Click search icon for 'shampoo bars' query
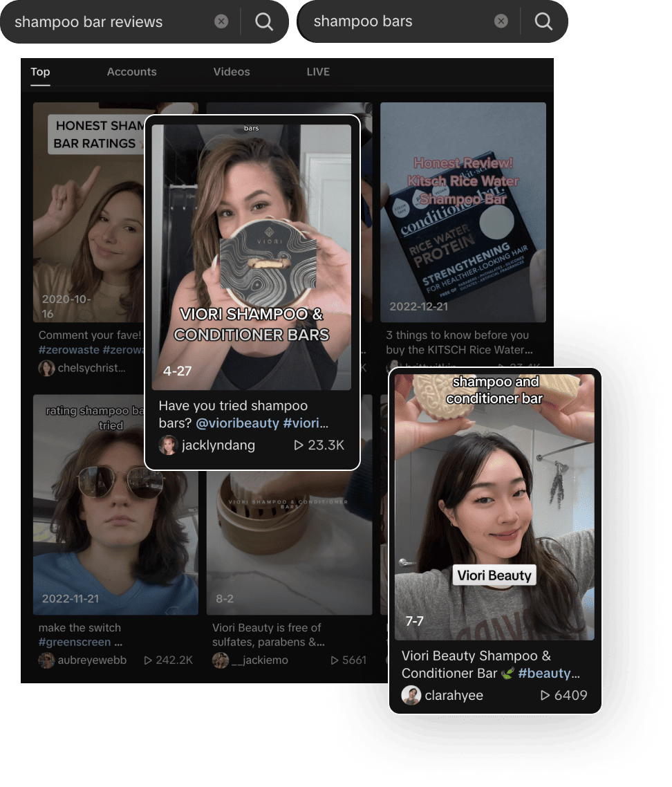Viewport: 672px width, 787px height. [x=543, y=21]
